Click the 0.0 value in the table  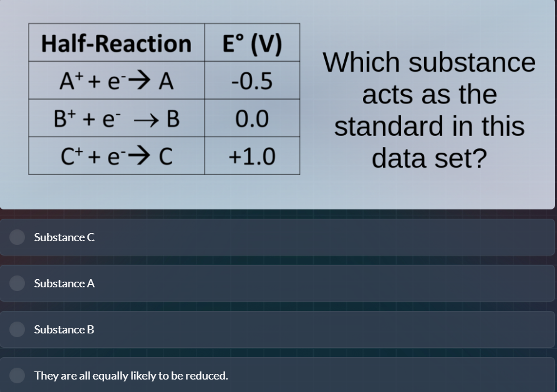click(x=251, y=117)
